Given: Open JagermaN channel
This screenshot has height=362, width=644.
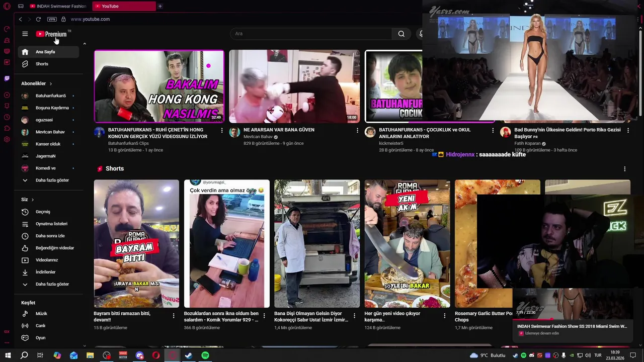Looking at the screenshot, I should 49,156.
